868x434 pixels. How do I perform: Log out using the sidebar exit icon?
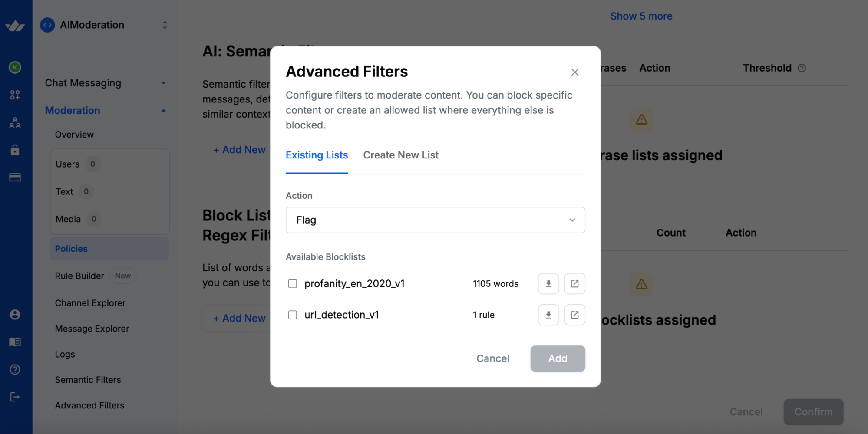15,397
